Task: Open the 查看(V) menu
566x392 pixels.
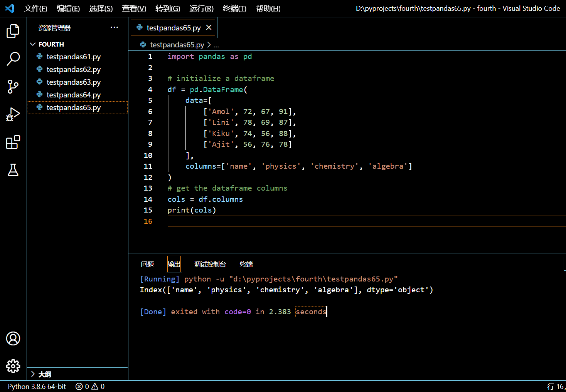Action: pyautogui.click(x=134, y=8)
